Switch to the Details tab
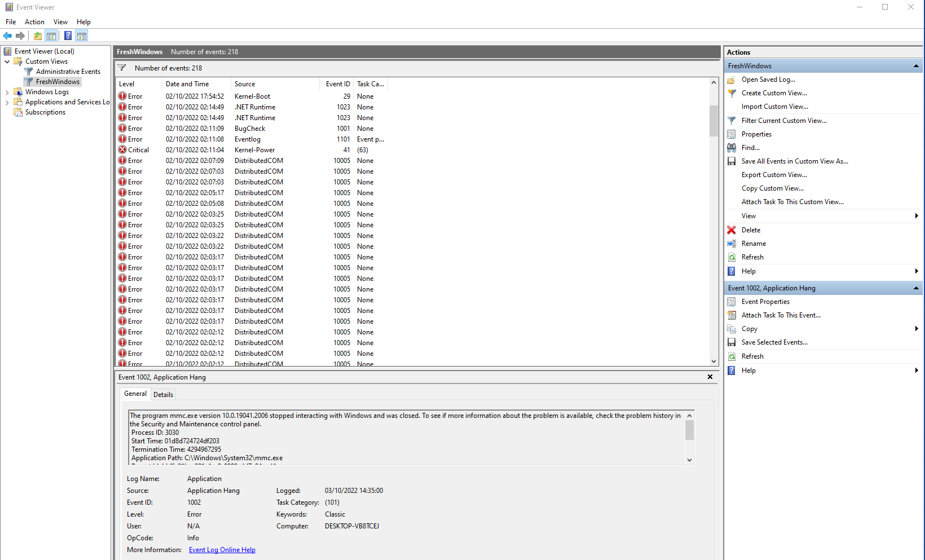Screen dimensions: 925x560 [164, 395]
